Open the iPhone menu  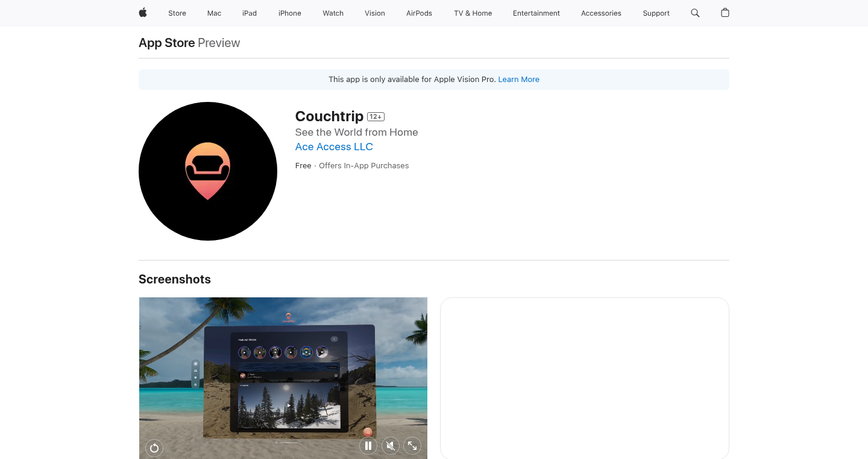point(290,13)
